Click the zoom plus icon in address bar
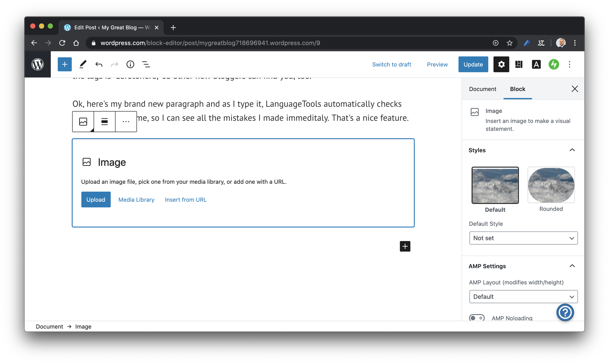This screenshot has width=609, height=364. click(495, 43)
